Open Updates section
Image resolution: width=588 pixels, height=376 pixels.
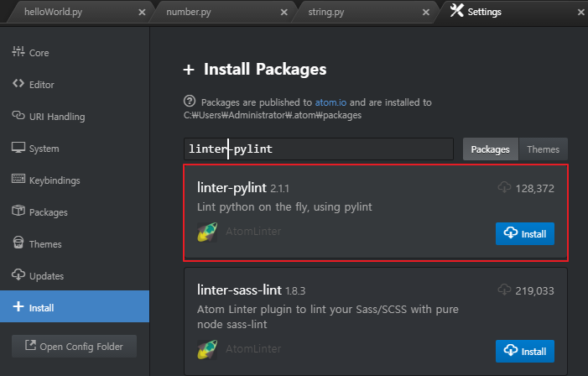pyautogui.click(x=75, y=276)
